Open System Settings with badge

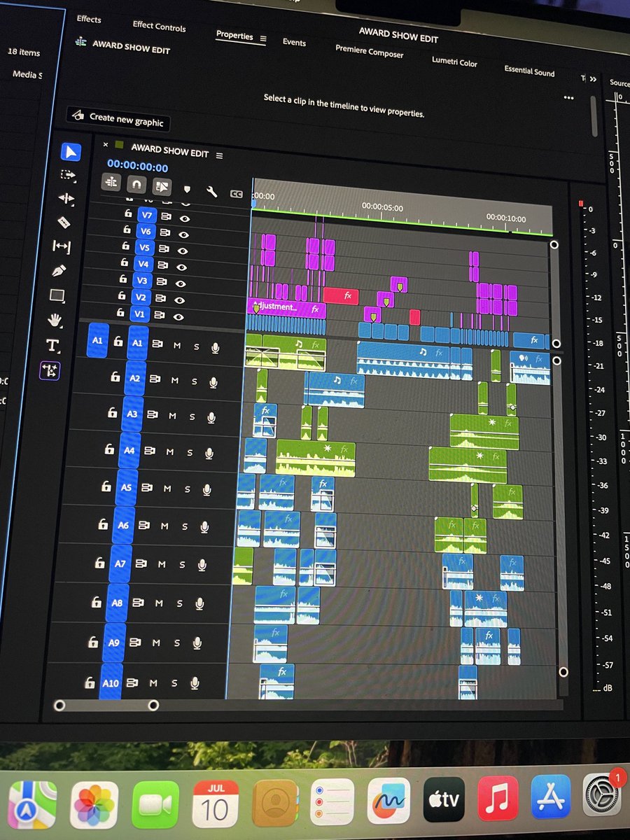[603, 797]
